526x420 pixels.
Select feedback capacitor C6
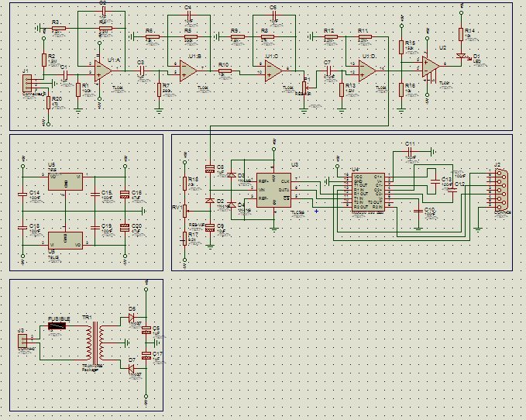[274, 15]
